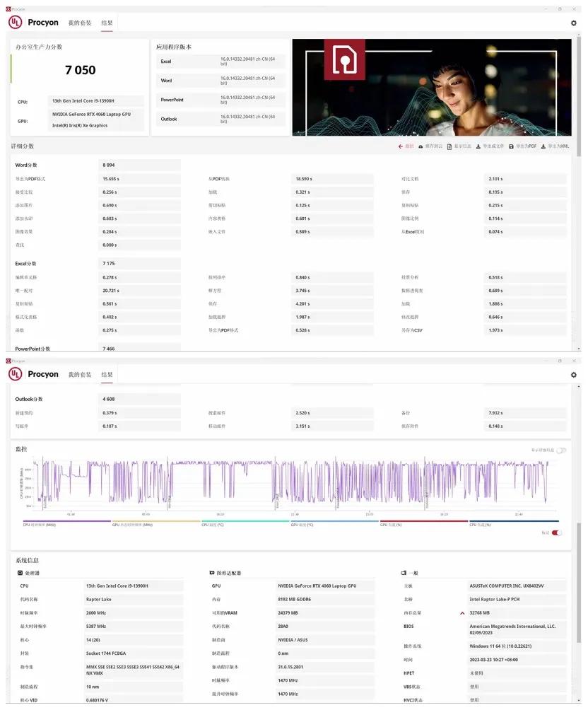Click the 导出为PDF button label
The image size is (588, 710).
point(526,146)
